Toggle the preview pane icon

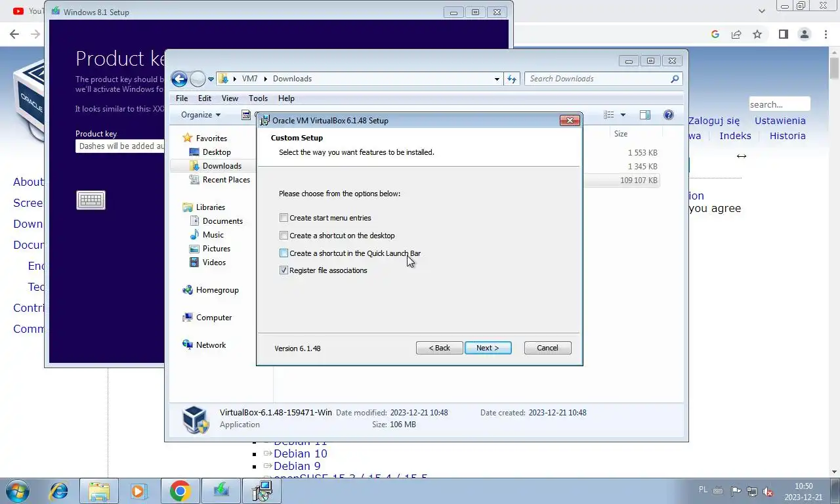645,115
